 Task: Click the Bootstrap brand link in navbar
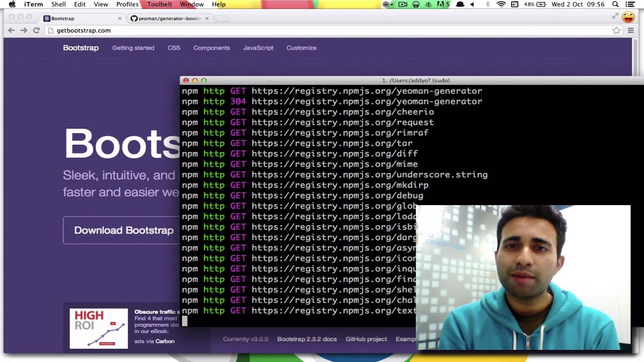pos(80,48)
